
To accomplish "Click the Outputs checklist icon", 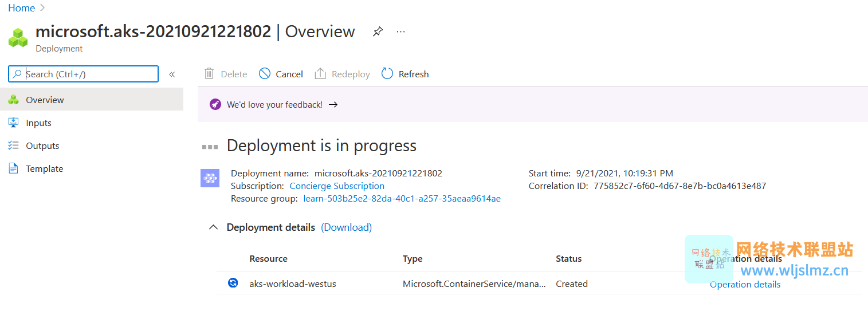I will click(13, 145).
